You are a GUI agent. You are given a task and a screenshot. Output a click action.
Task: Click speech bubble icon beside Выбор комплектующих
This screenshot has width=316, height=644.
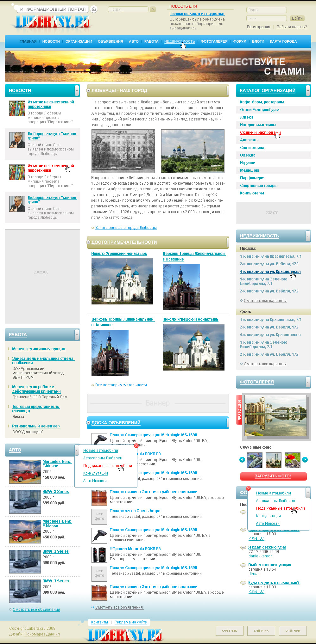tap(243, 565)
